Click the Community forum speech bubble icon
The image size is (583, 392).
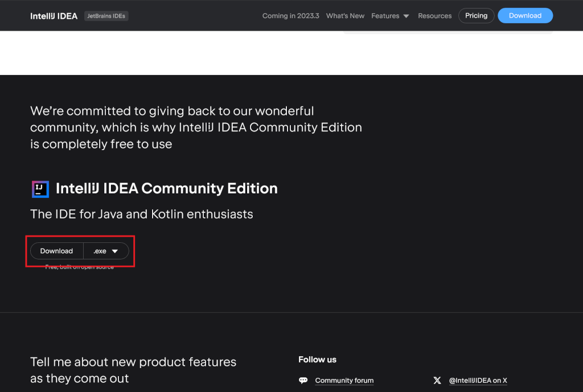(x=303, y=380)
